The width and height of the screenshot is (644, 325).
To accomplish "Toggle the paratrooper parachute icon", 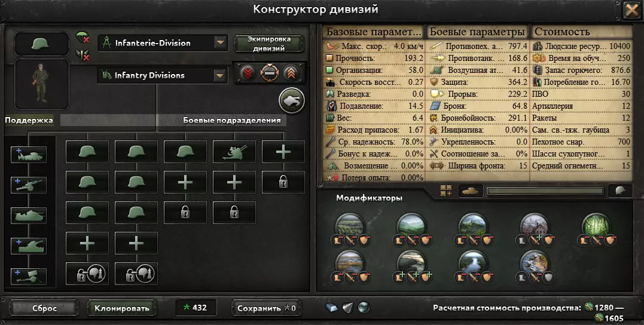I will click(x=82, y=38).
